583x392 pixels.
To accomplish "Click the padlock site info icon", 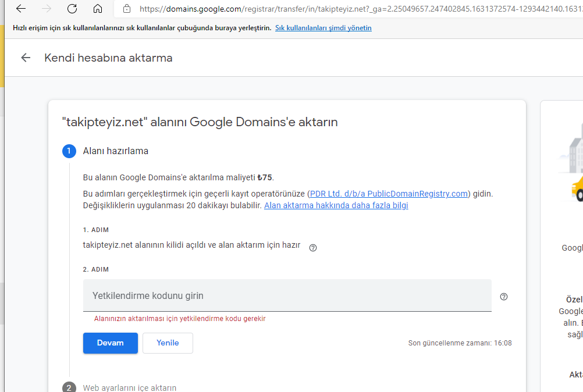I will [x=127, y=9].
